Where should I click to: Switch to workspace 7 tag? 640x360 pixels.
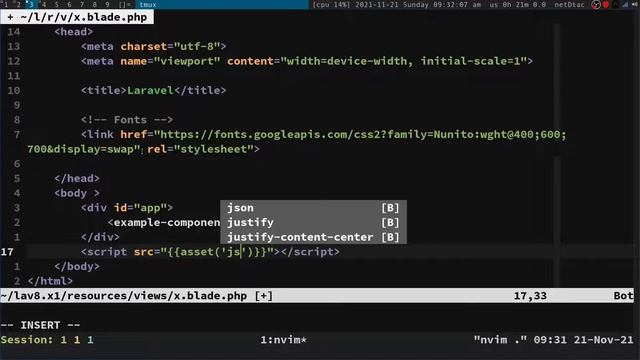point(82,4)
